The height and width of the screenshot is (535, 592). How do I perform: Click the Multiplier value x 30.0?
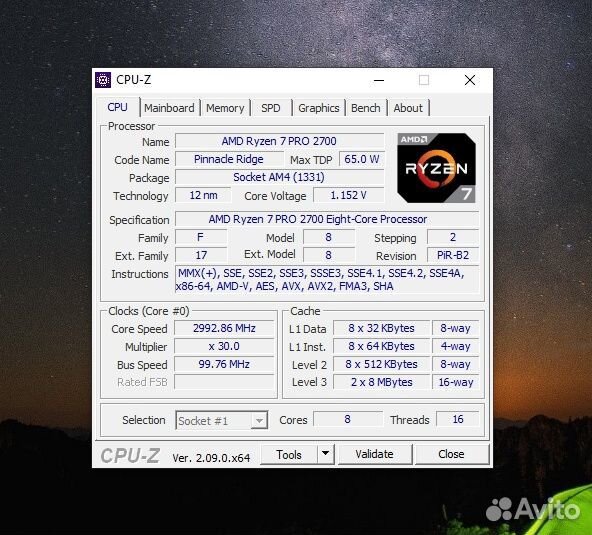click(x=224, y=346)
